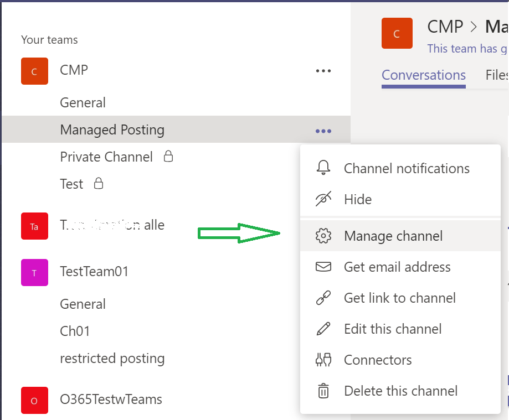
Task: Click 'This team has g...' notice link
Action: 467,48
